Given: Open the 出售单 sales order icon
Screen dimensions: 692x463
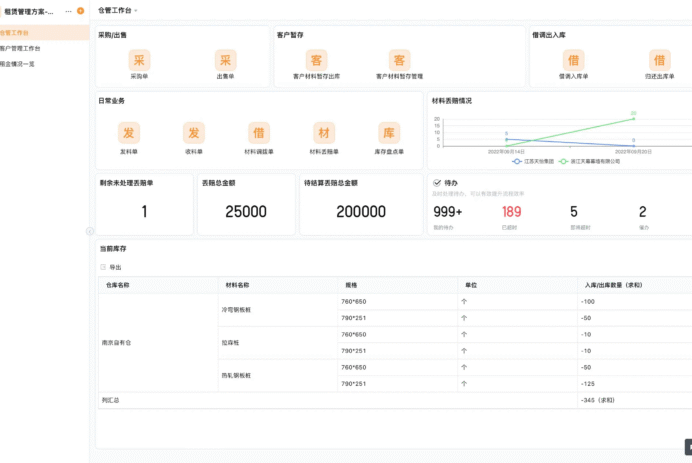Looking at the screenshot, I should (226, 60).
